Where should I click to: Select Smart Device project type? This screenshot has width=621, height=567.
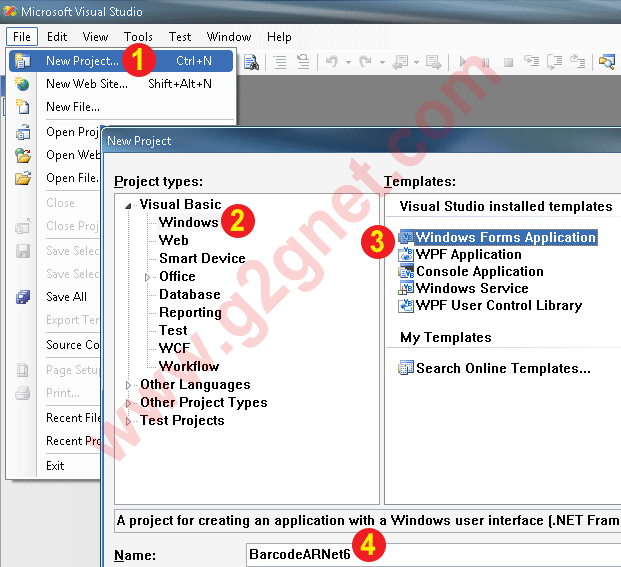tap(202, 258)
